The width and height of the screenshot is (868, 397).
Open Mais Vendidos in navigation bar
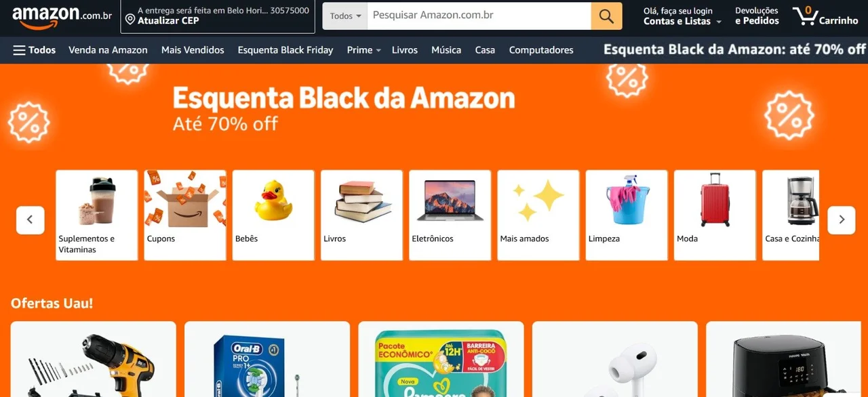(193, 50)
